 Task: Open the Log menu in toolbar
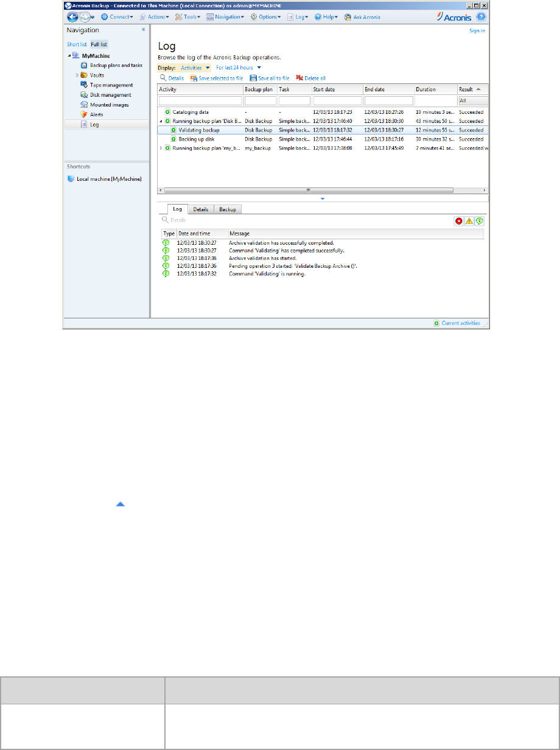click(x=298, y=17)
